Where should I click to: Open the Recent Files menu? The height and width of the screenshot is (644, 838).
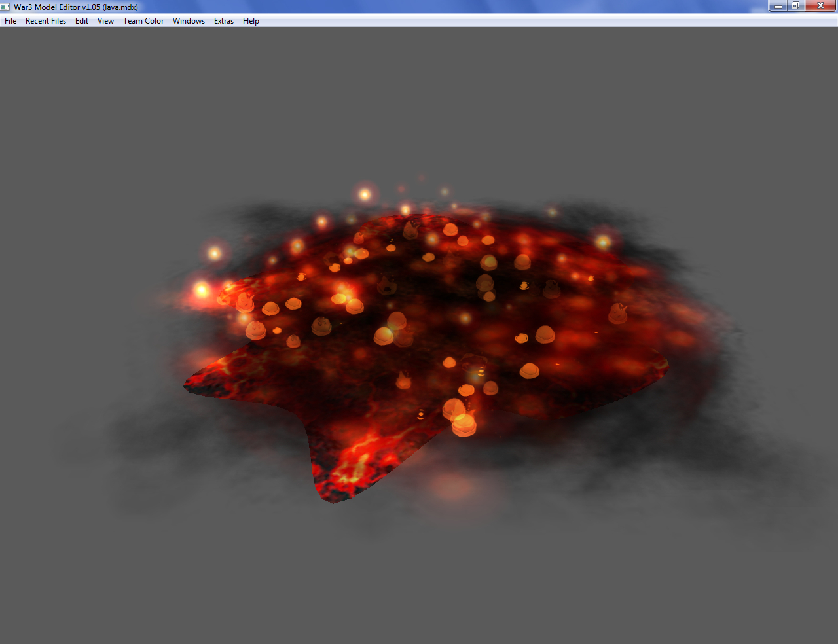click(x=46, y=21)
